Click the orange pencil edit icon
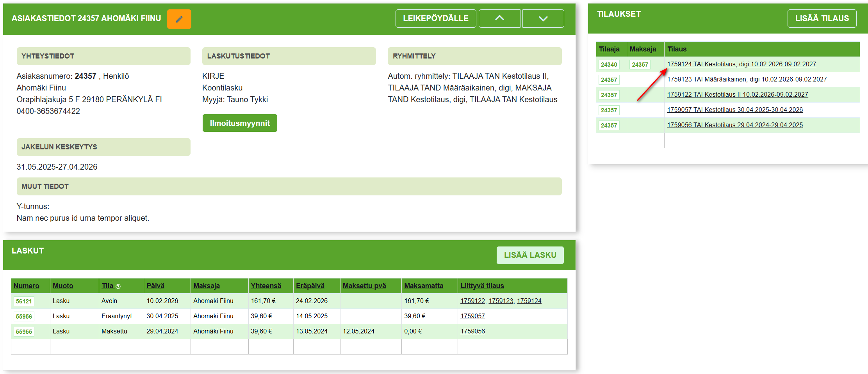 click(179, 19)
